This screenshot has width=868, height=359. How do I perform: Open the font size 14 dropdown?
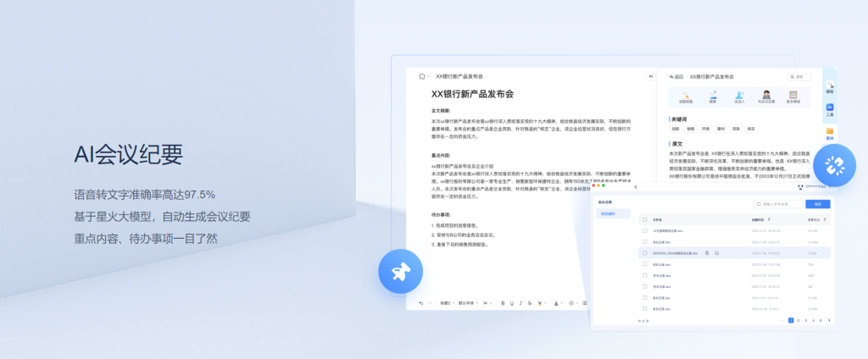[487, 303]
